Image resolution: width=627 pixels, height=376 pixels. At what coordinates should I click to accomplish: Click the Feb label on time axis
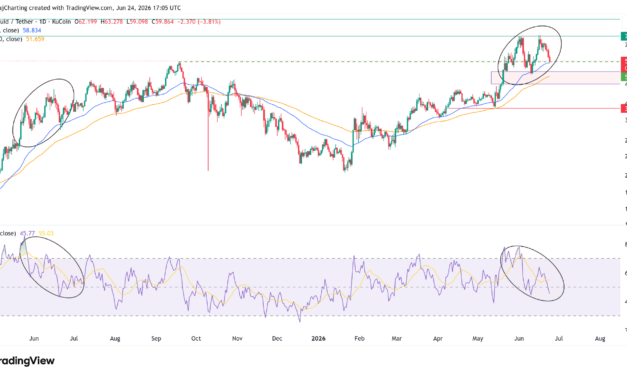[x=359, y=338]
